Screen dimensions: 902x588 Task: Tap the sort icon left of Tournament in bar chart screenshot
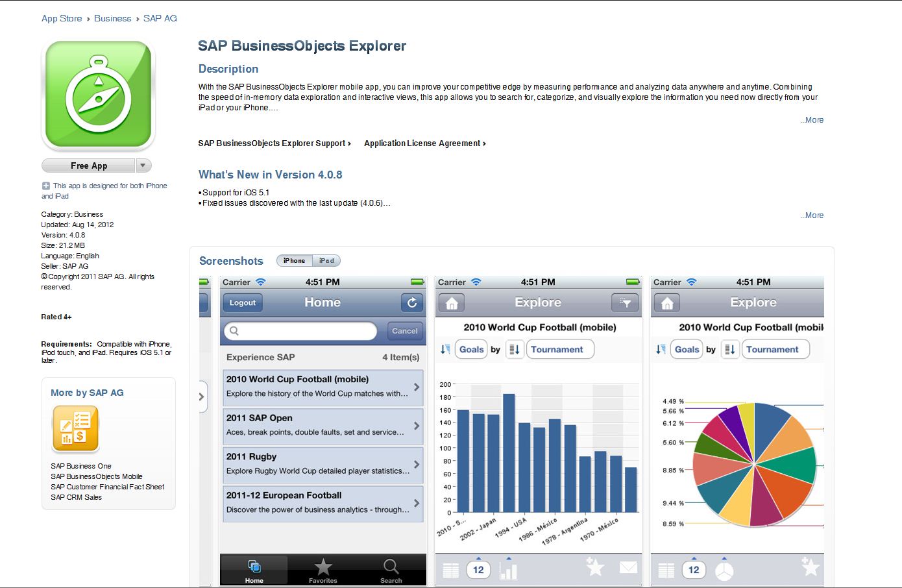pos(515,349)
